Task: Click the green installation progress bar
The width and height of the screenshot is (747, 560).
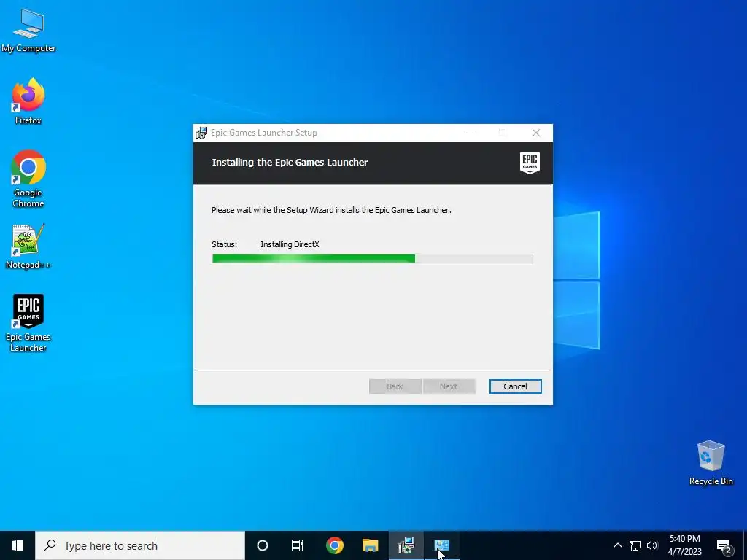Action: tap(372, 259)
